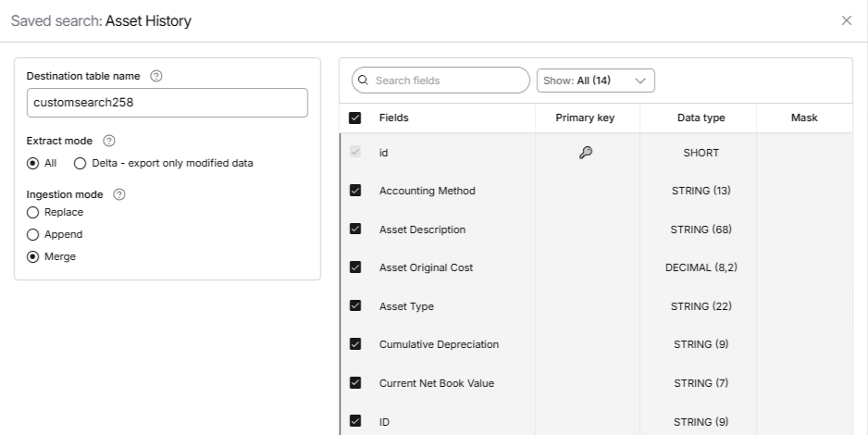Image resolution: width=868 pixels, height=435 pixels.
Task: Click the Fields column header
Action: [x=393, y=118]
